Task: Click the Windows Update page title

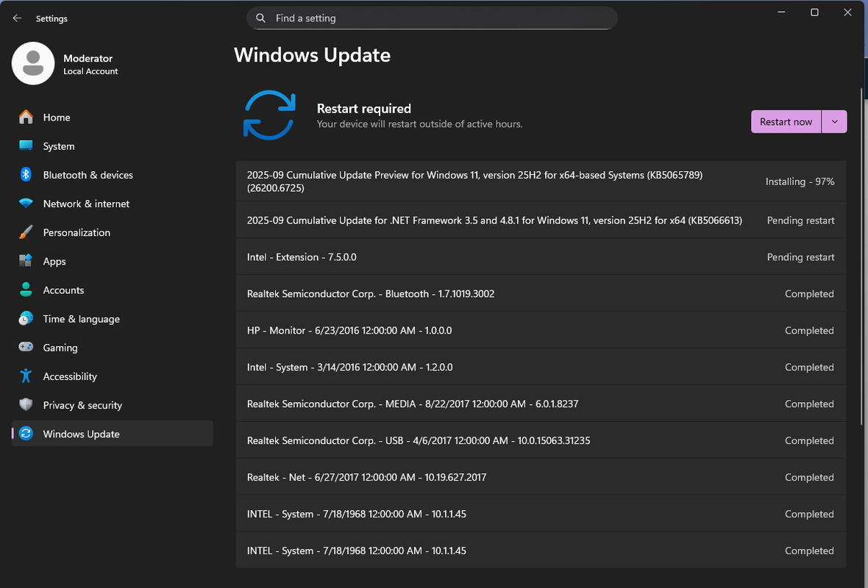Action: [312, 55]
